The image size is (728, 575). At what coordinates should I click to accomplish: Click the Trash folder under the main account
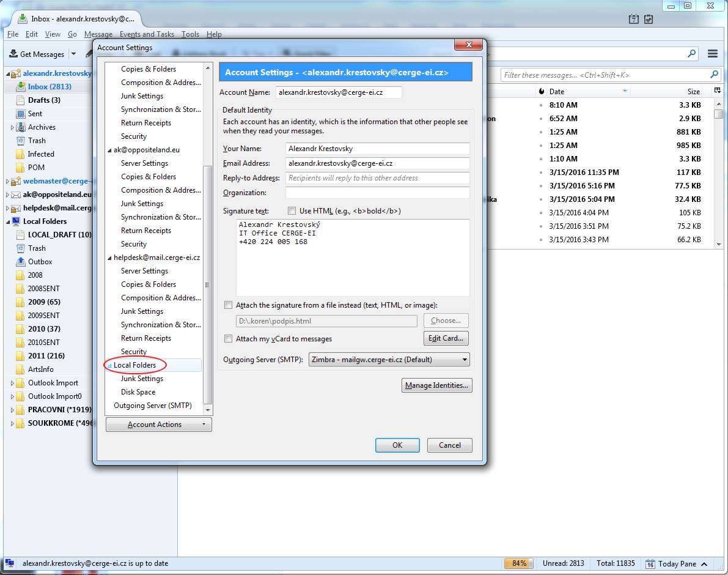[37, 141]
